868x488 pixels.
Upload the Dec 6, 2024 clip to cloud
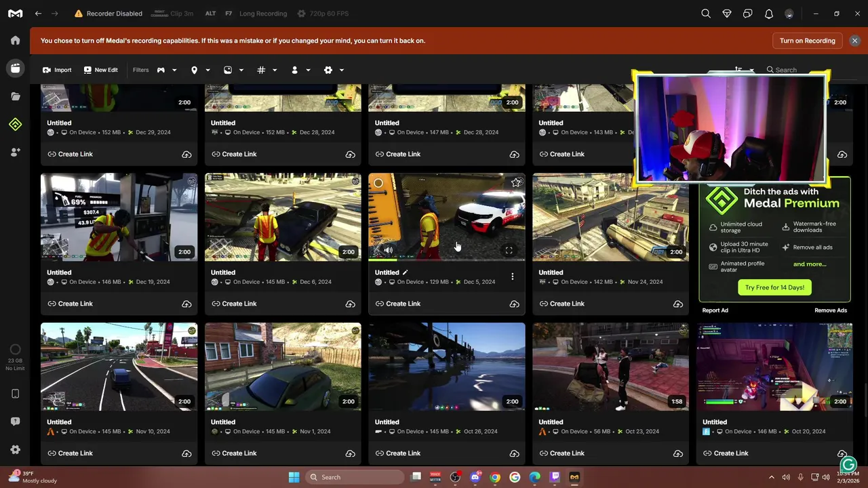click(351, 304)
